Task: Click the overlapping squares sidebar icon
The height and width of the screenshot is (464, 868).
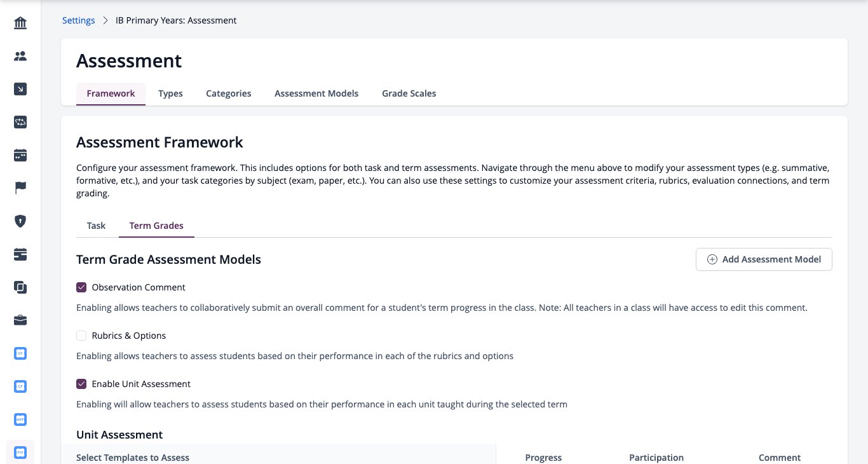Action: [20, 287]
